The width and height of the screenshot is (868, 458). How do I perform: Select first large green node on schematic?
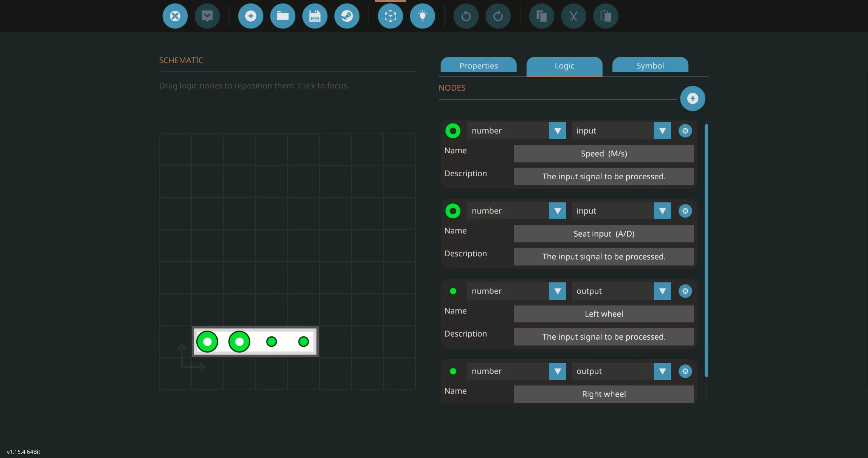207,341
